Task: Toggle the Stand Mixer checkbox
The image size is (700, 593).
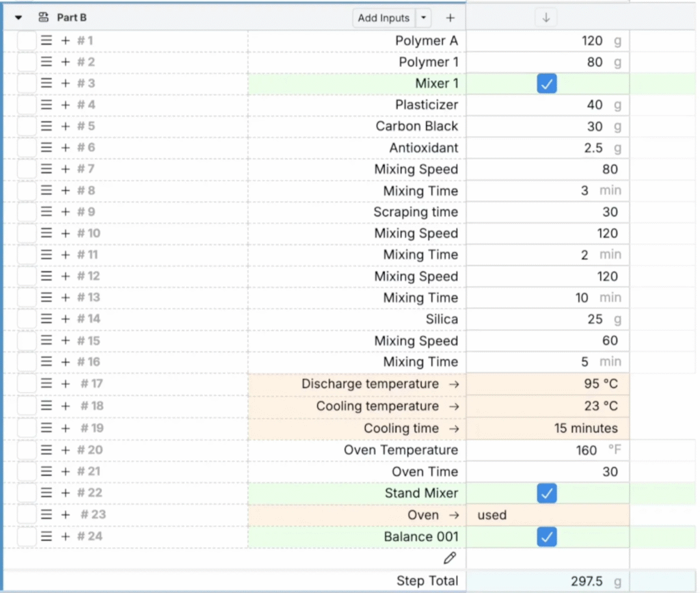Action: point(547,493)
